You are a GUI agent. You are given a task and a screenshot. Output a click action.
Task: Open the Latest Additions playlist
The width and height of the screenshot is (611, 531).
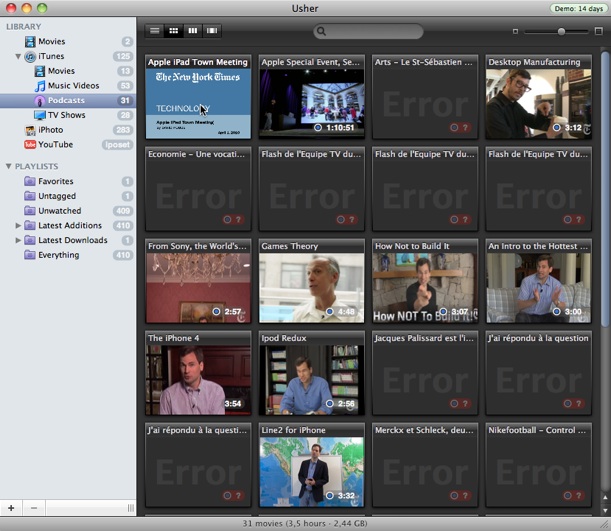[70, 226]
